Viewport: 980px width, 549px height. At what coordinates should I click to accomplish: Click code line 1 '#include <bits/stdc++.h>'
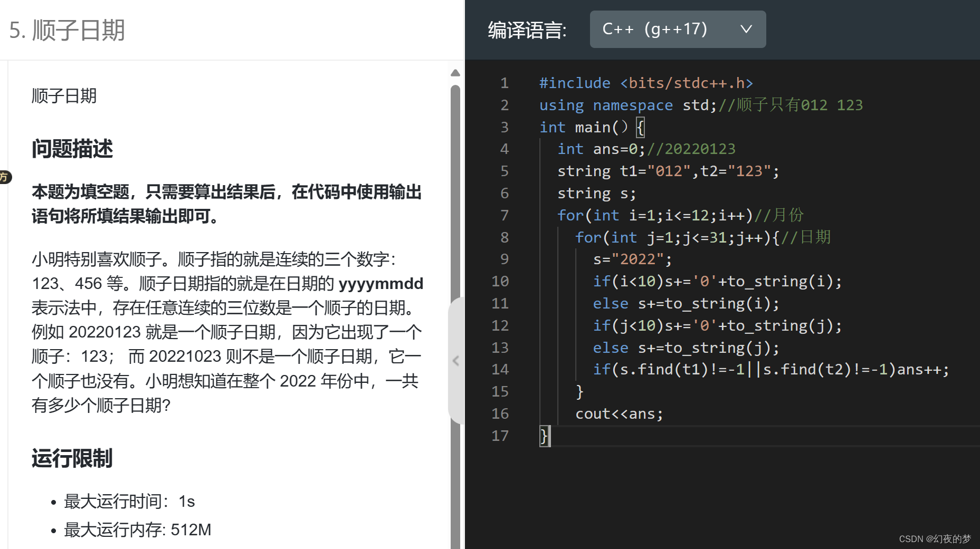(646, 83)
